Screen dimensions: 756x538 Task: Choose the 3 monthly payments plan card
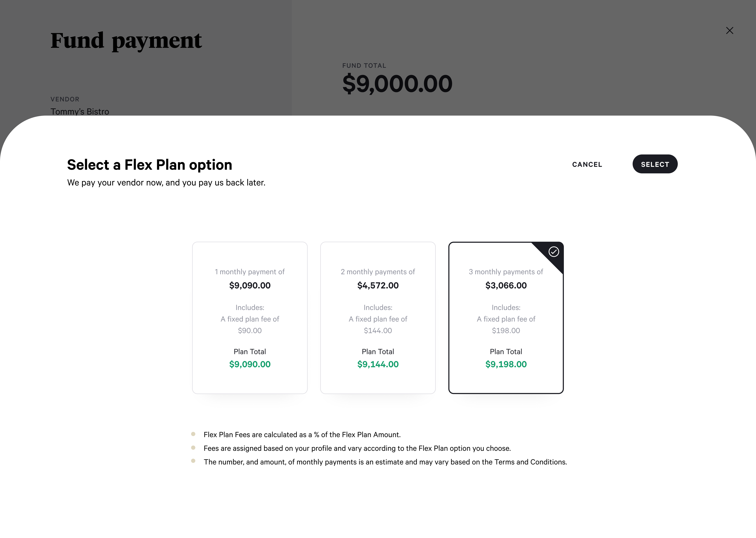(x=506, y=317)
